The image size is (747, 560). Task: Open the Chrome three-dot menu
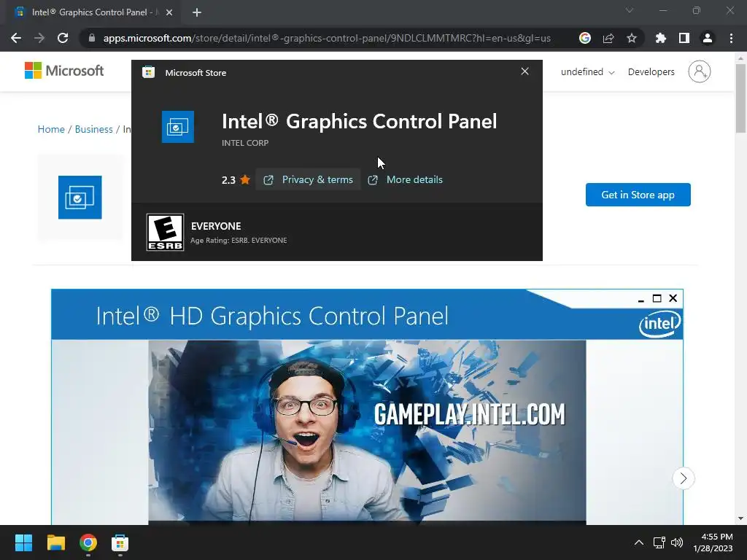pos(731,38)
